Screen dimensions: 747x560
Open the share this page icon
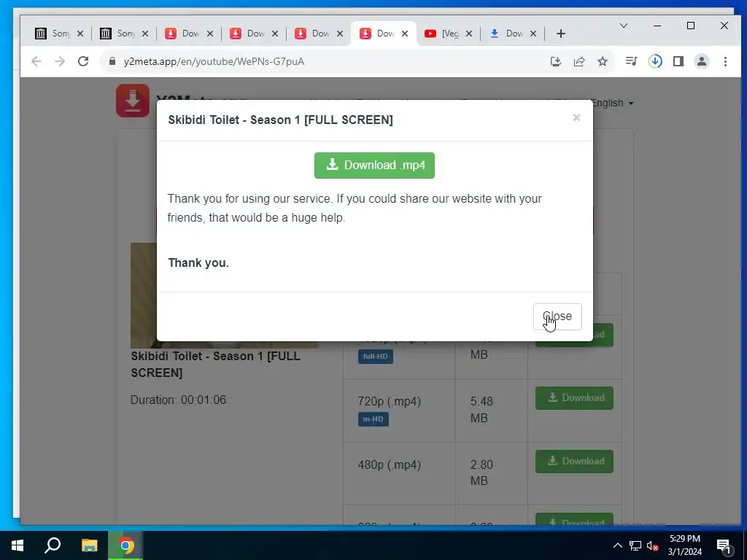coord(579,61)
